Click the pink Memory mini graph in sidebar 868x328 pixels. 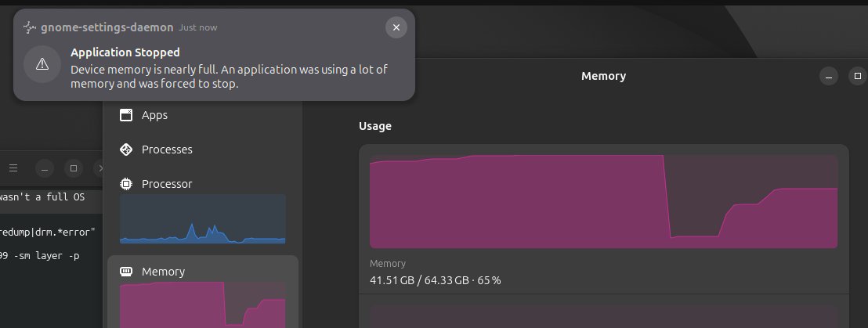(203, 305)
